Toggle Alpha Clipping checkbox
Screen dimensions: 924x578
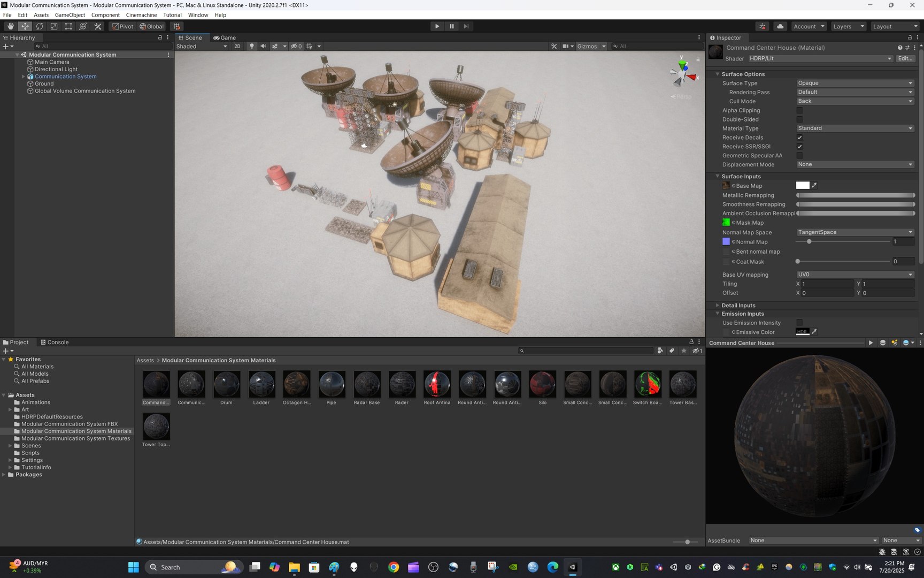coord(799,110)
